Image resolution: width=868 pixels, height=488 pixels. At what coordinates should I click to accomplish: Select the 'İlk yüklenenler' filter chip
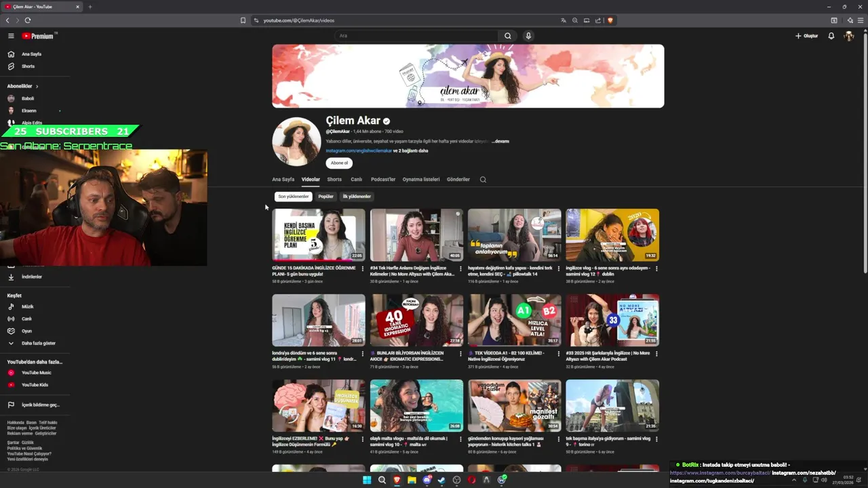[357, 197]
